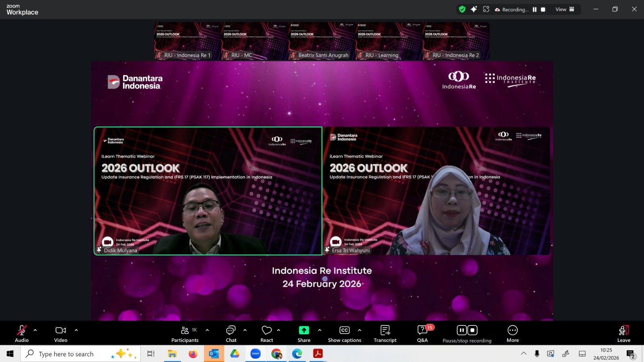Select the Beatrix Santi Anugrah thumbnail
Viewport: 644px width, 362px height.
322,41
